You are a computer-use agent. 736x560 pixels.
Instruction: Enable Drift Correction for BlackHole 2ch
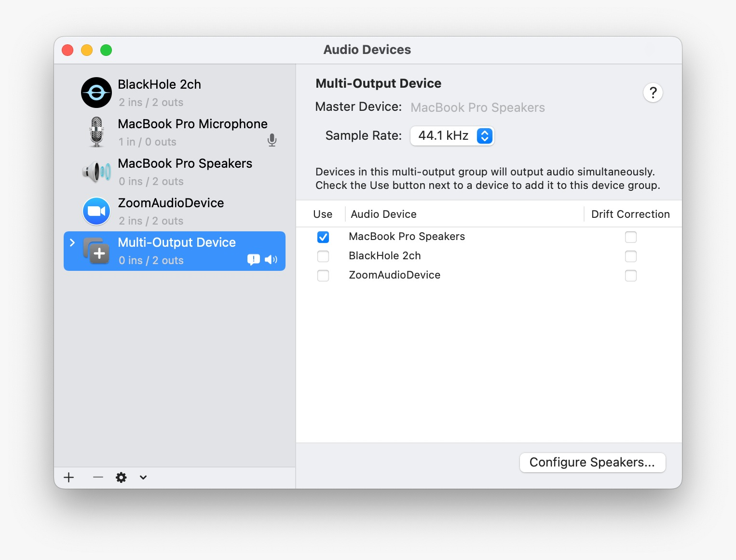point(631,256)
